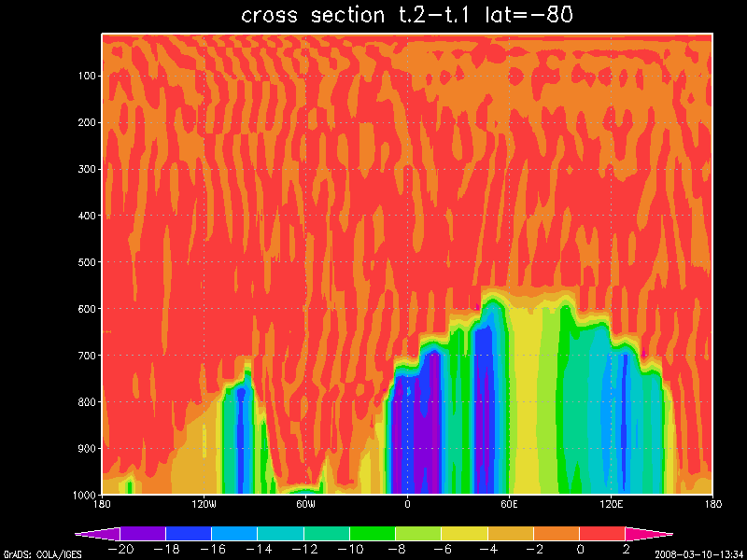Select the blue colorbar swatch between -18 and -16
Viewport: 747px width, 560px height.
point(189,533)
